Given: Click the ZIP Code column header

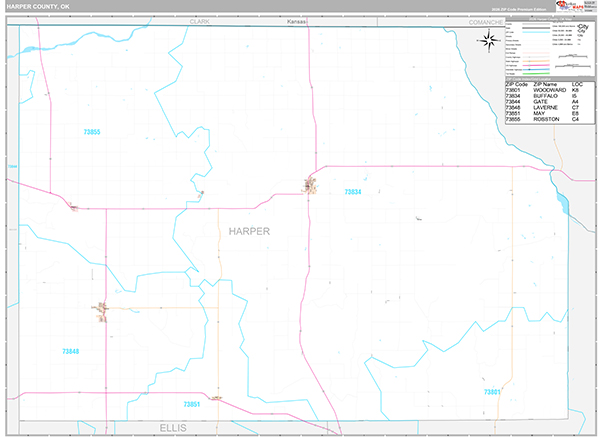Looking at the screenshot, I should tap(516, 84).
